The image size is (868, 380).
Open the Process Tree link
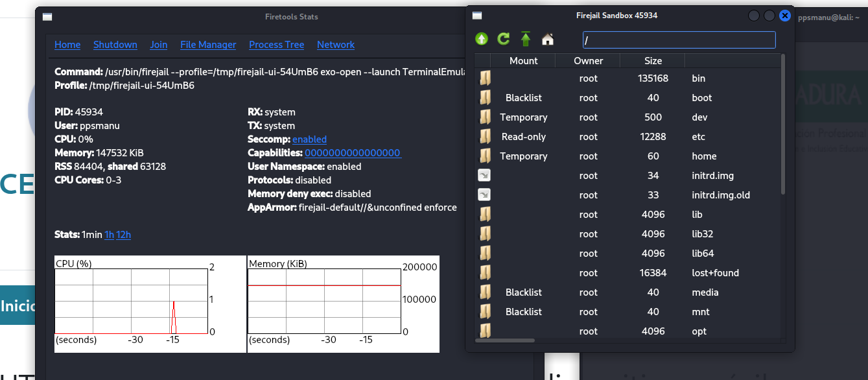coord(277,45)
